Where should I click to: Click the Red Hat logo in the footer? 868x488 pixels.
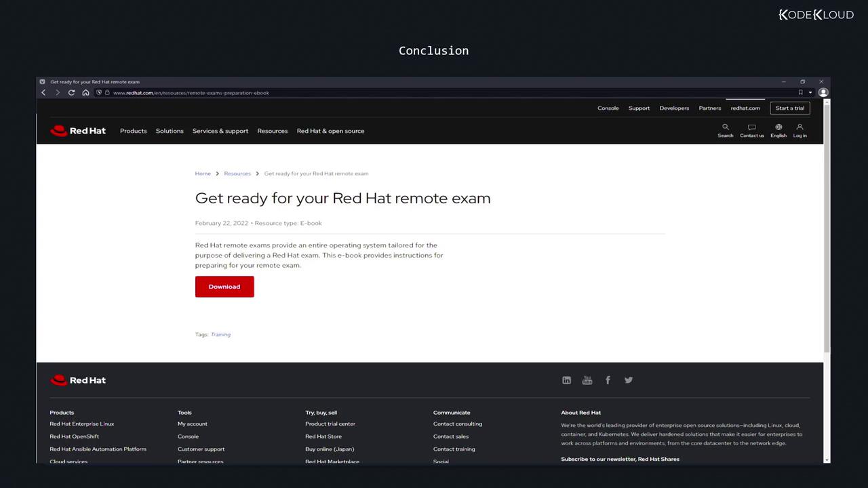pos(78,380)
